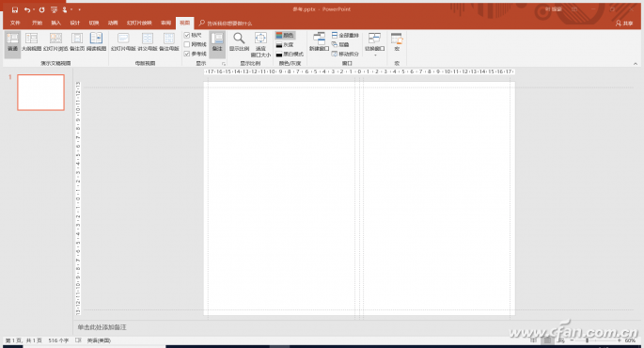Screen dimensions: 644x348
Task: Repeat the last action
Action: tap(42, 9)
